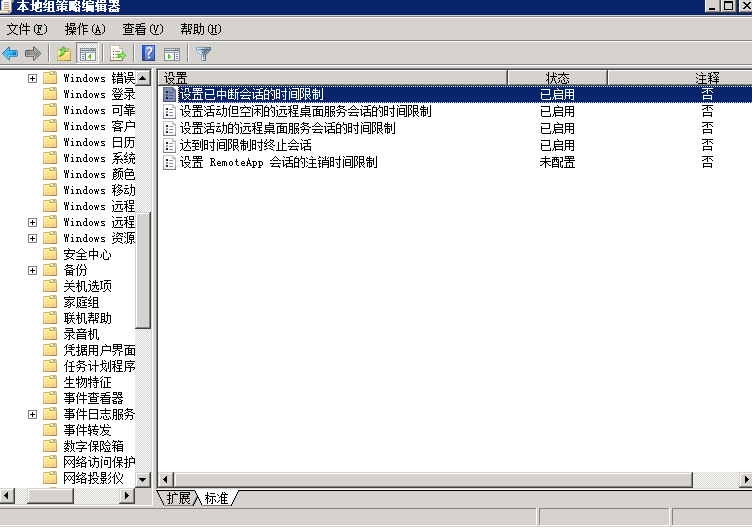Click folder icon next to 安全中心
752x527 pixels.
pyautogui.click(x=50, y=254)
